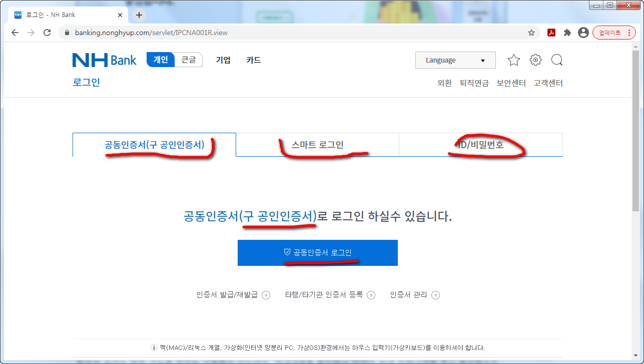Click the NH Bank logo
This screenshot has height=364, width=644.
tap(104, 60)
